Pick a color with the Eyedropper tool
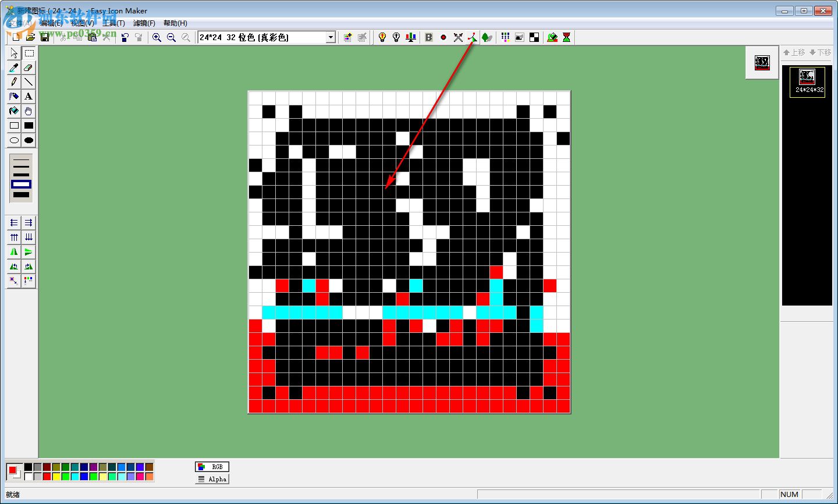This screenshot has height=504, width=838. point(13,68)
